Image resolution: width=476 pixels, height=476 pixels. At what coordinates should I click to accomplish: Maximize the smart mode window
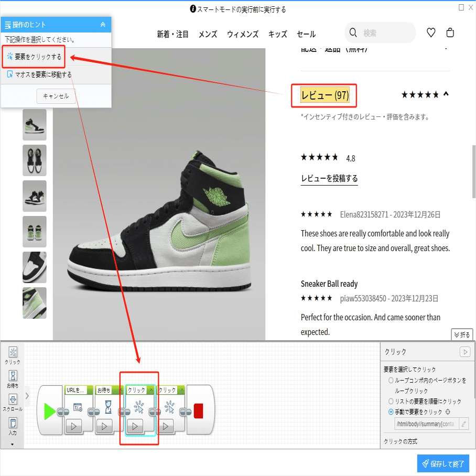(461, 7)
